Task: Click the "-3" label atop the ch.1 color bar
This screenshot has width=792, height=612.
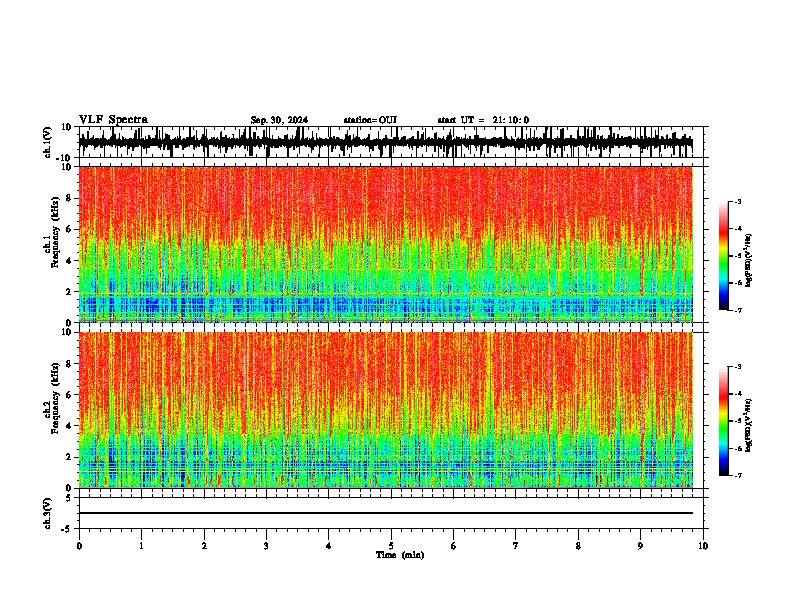Action: click(x=738, y=201)
